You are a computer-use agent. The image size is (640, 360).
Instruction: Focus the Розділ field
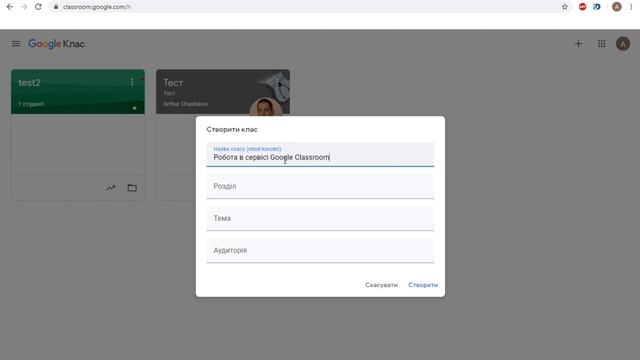pyautogui.click(x=320, y=186)
